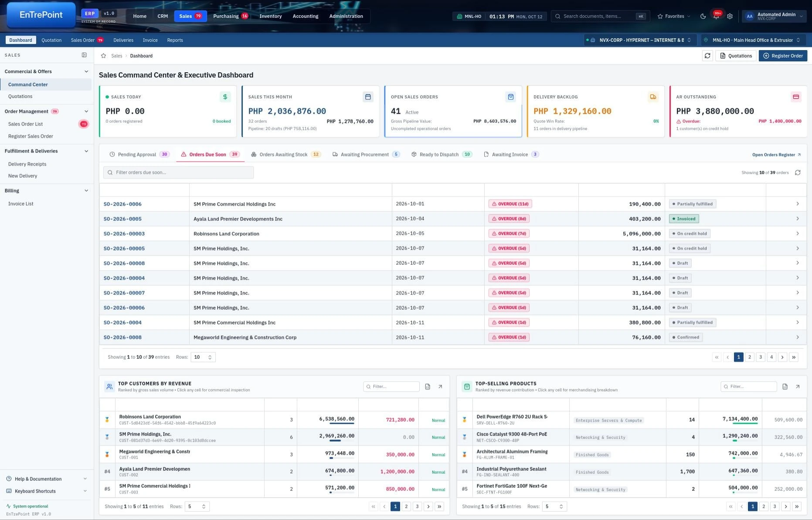Screen dimensions: 812x520
Task: Click the Search documents, items field
Action: [600, 16]
